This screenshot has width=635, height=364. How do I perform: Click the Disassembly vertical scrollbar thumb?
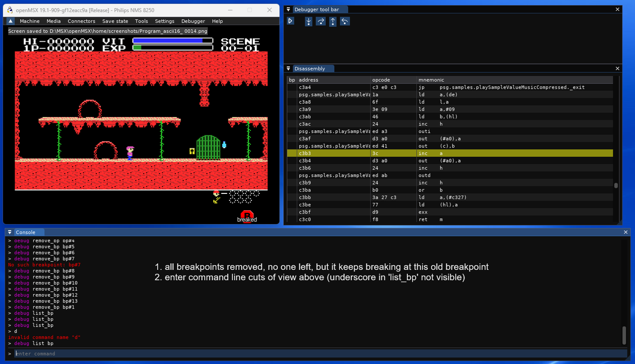tap(616, 185)
